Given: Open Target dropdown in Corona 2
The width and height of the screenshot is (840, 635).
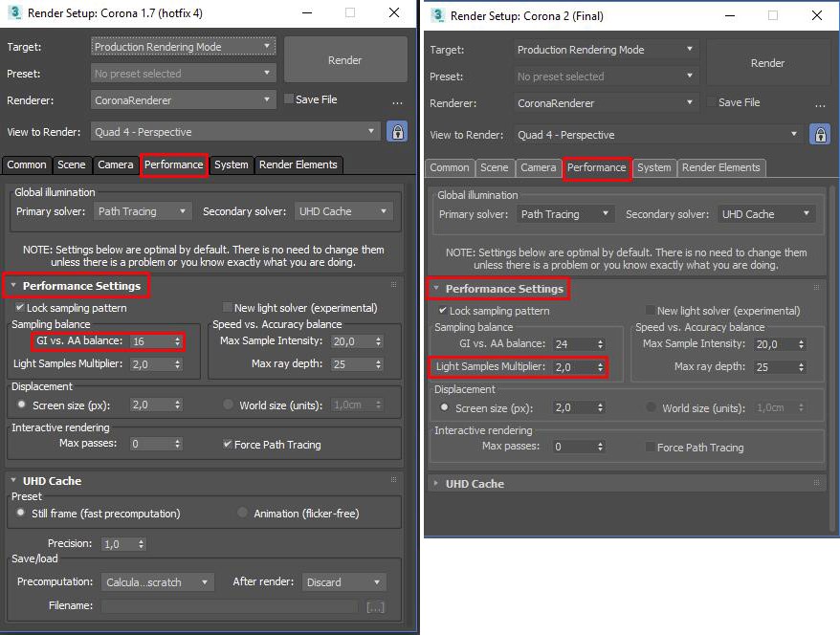Looking at the screenshot, I should (606, 50).
